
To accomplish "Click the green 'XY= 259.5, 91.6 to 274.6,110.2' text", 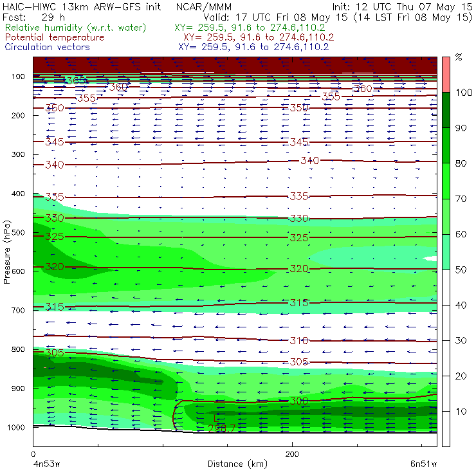I will point(250,28).
